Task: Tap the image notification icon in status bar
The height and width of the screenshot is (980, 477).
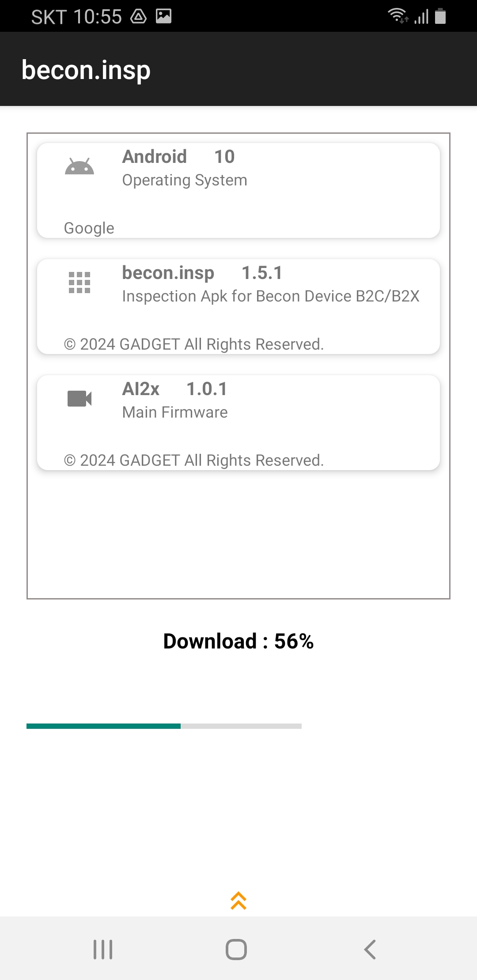Action: pyautogui.click(x=163, y=16)
